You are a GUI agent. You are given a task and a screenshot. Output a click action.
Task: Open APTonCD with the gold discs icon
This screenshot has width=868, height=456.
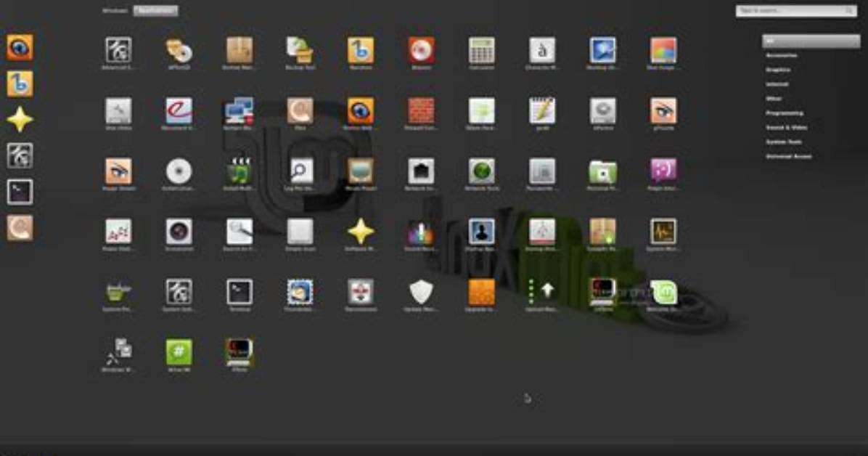[179, 50]
